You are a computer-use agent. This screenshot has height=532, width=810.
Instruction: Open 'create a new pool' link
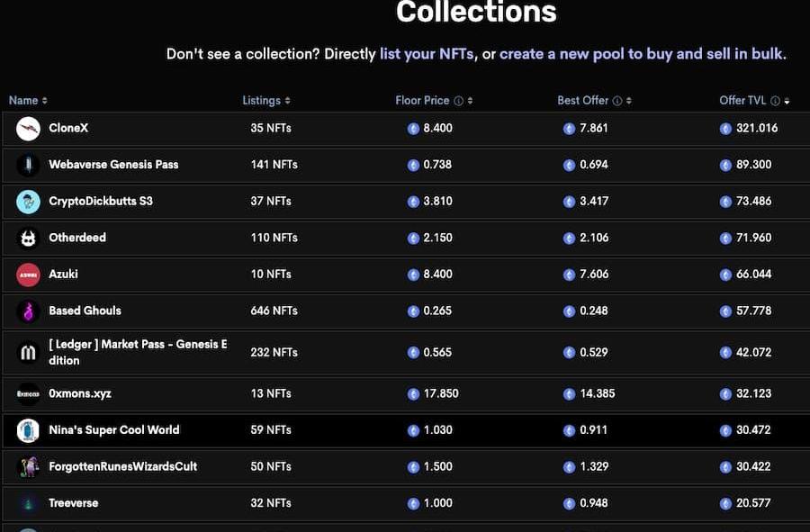pos(642,54)
